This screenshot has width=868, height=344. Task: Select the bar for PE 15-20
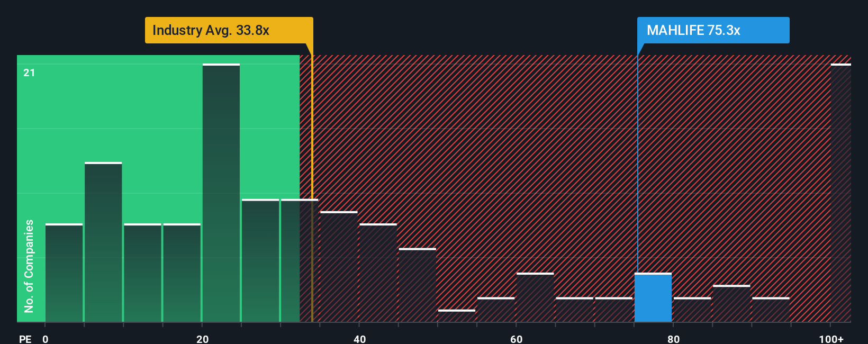pos(182,273)
